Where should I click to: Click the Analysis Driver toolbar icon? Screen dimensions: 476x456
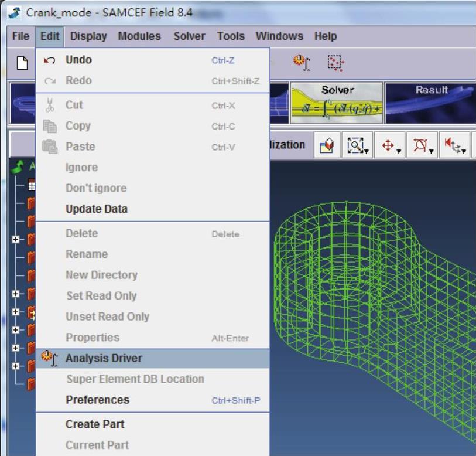click(x=301, y=63)
